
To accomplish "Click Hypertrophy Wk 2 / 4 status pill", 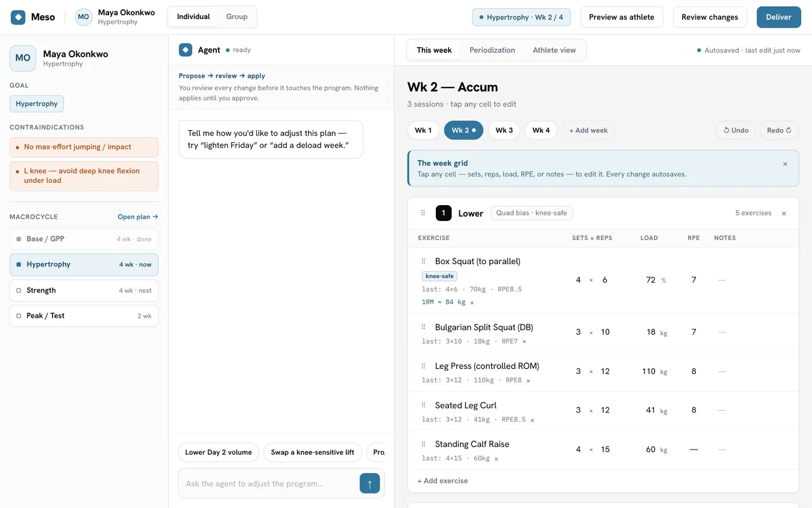I will [x=521, y=17].
